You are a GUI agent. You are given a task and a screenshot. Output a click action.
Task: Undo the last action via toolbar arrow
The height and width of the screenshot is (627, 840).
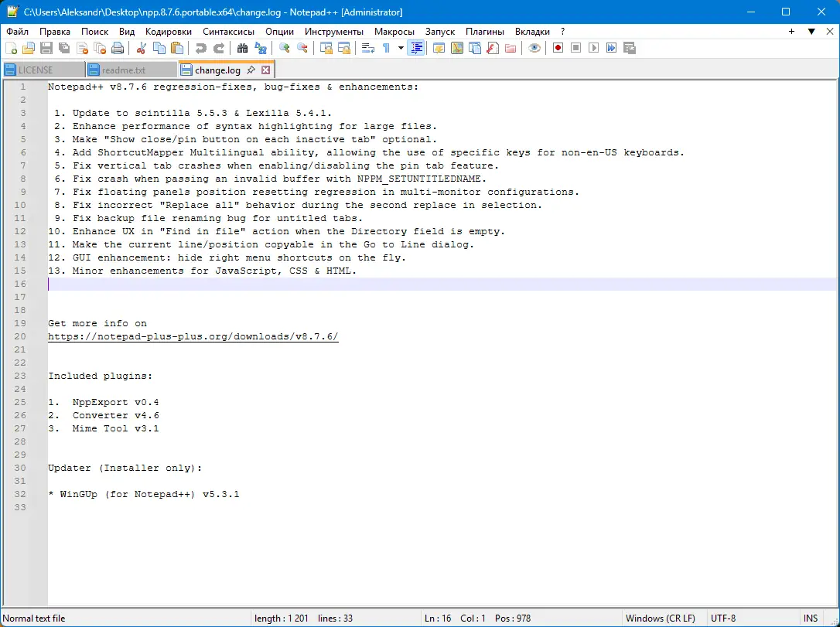click(x=201, y=48)
